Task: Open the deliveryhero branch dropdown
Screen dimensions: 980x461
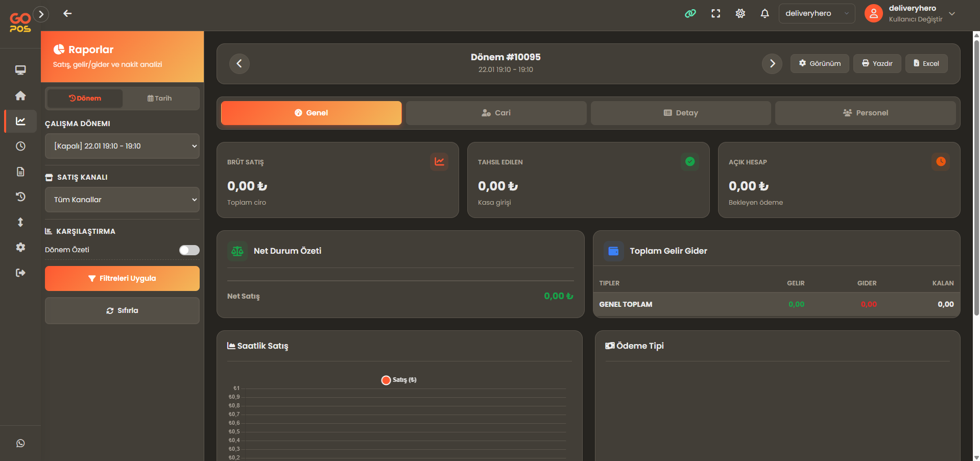Action: point(817,14)
